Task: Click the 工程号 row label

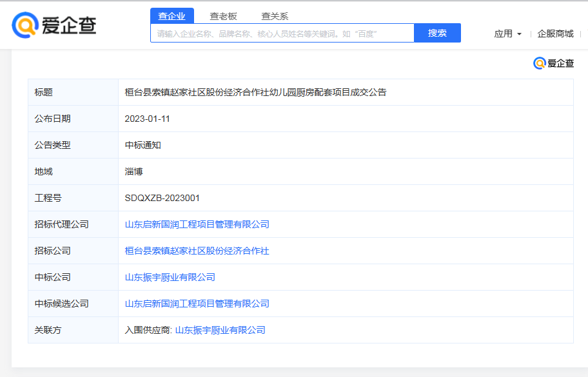Action: [48, 198]
